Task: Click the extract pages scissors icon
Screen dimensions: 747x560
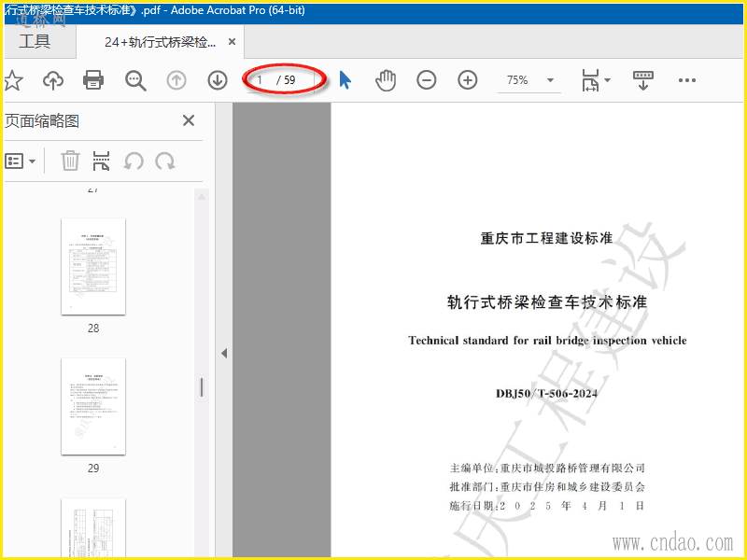Action: (101, 161)
